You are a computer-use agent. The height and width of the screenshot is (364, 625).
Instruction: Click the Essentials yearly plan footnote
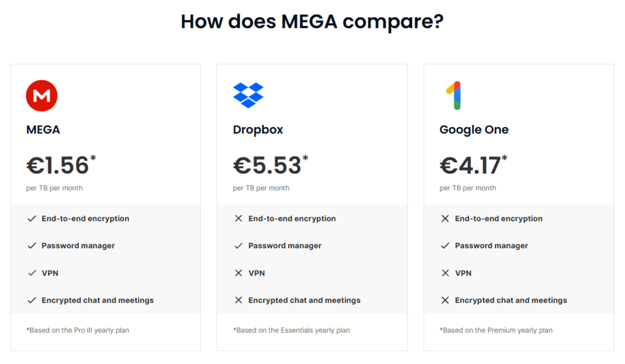pyautogui.click(x=292, y=330)
